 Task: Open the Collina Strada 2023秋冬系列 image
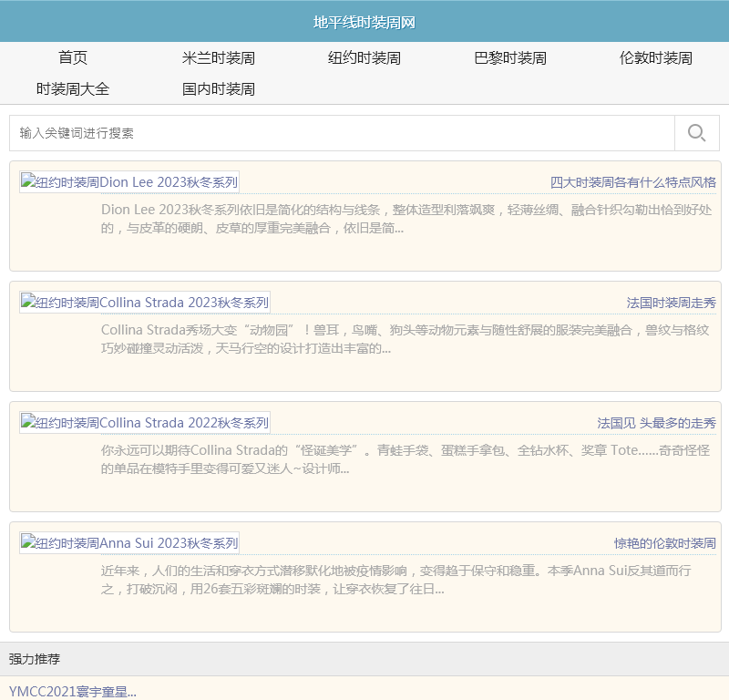click(145, 303)
